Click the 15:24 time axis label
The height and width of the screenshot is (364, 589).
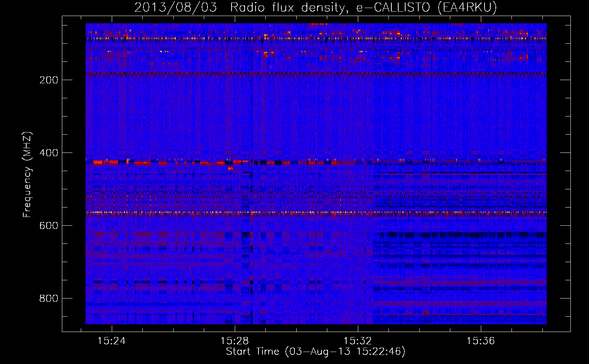(112, 341)
